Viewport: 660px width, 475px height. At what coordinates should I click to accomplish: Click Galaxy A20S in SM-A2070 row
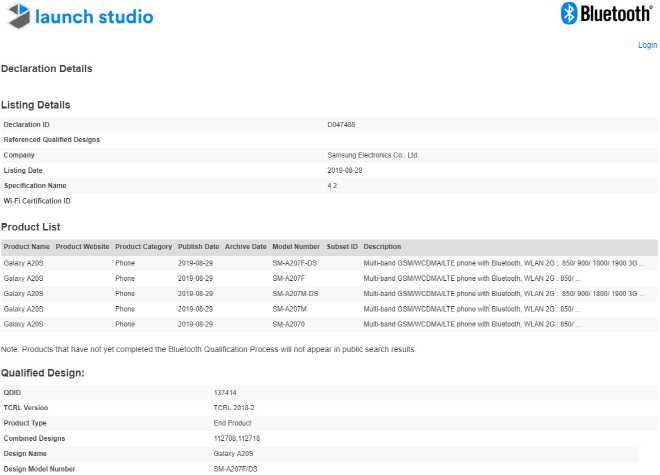click(x=24, y=324)
